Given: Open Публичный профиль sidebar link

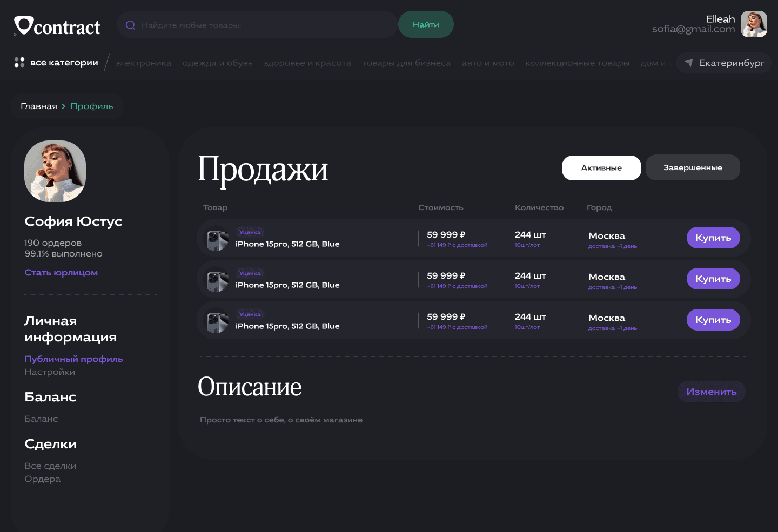Looking at the screenshot, I should tap(73, 359).
